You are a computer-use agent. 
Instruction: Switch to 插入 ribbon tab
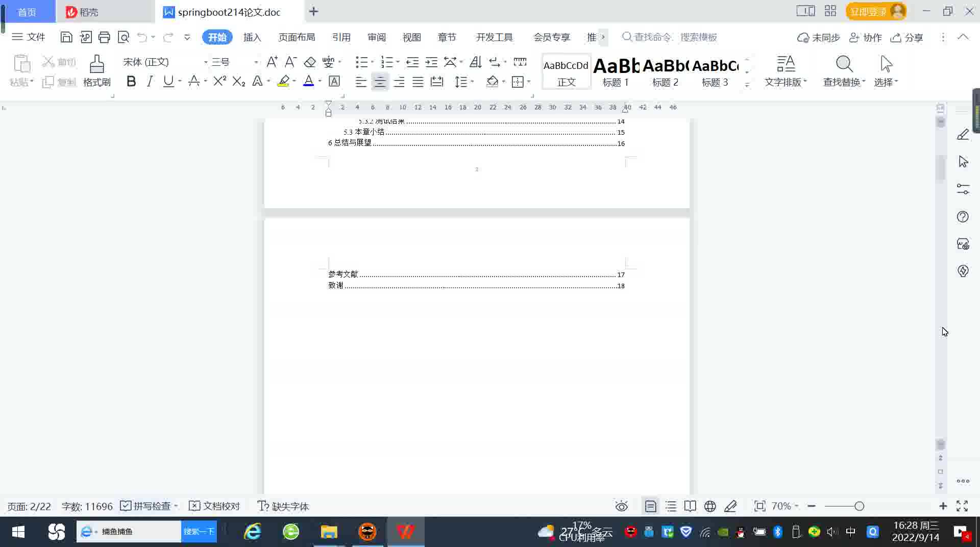(x=252, y=37)
